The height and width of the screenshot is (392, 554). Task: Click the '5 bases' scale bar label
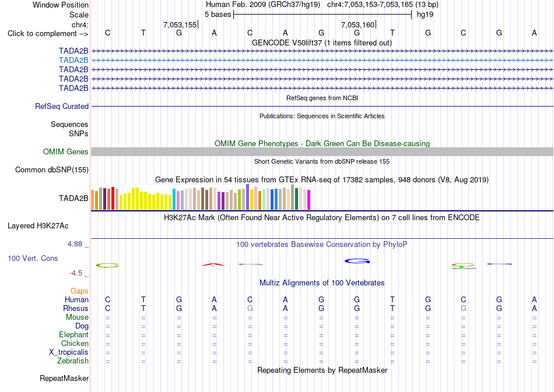pyautogui.click(x=218, y=15)
